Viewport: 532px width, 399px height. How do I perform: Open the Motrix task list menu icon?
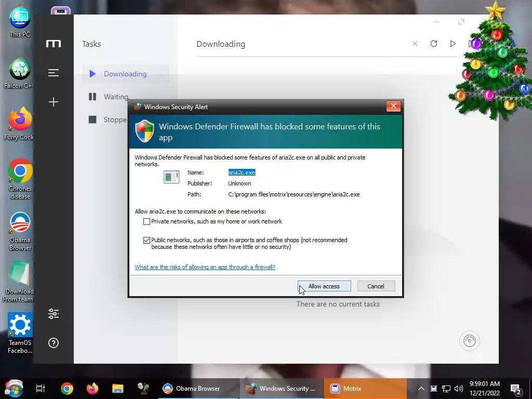click(x=54, y=73)
